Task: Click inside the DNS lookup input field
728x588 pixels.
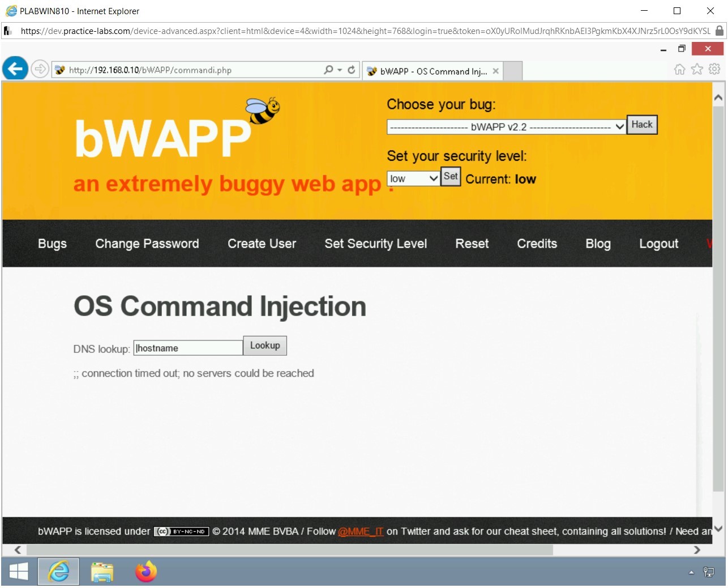Action: 188,347
